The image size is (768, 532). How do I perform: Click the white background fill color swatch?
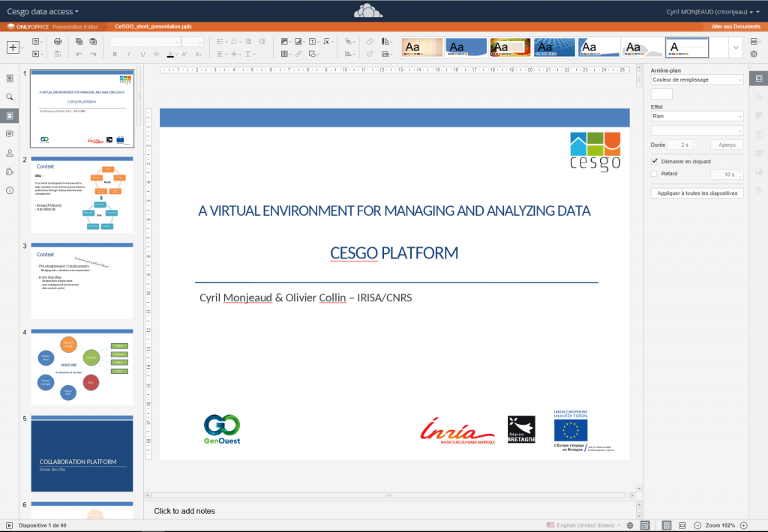click(661, 94)
